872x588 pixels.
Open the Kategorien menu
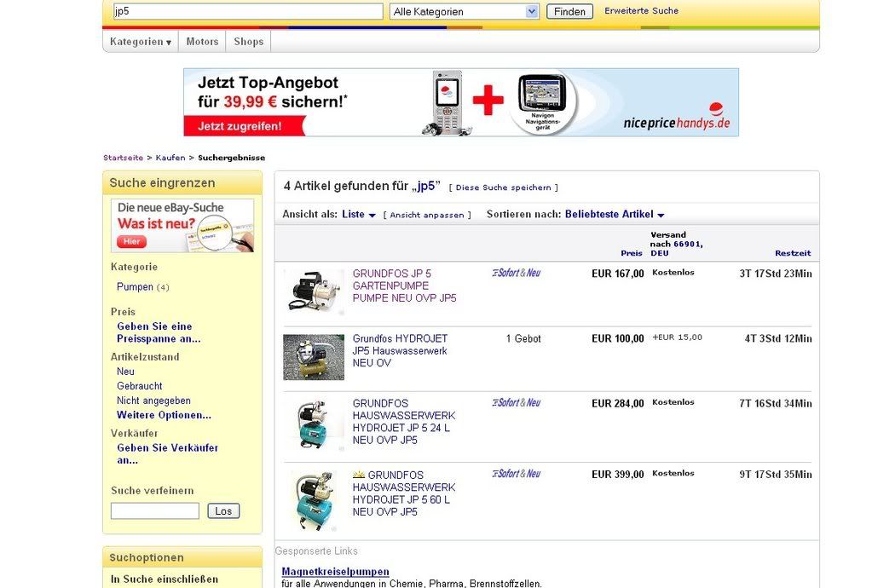coord(141,42)
